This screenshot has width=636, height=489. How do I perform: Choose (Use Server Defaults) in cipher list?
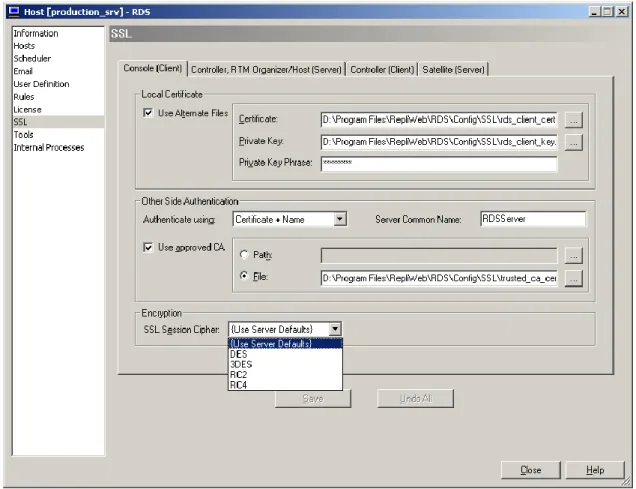286,343
